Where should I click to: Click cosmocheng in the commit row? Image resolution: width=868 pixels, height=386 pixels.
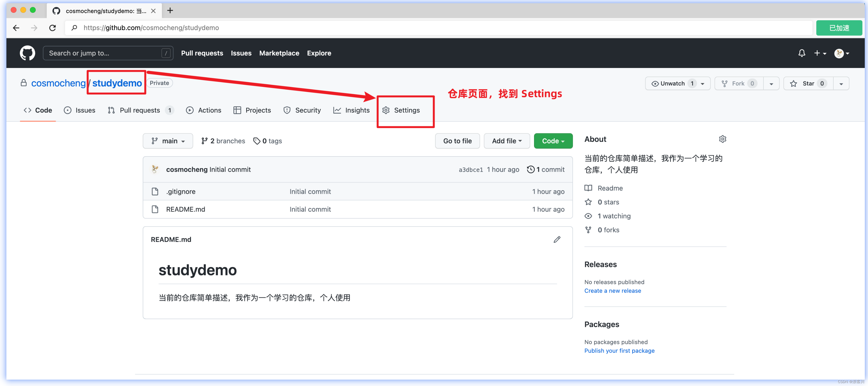pyautogui.click(x=187, y=170)
